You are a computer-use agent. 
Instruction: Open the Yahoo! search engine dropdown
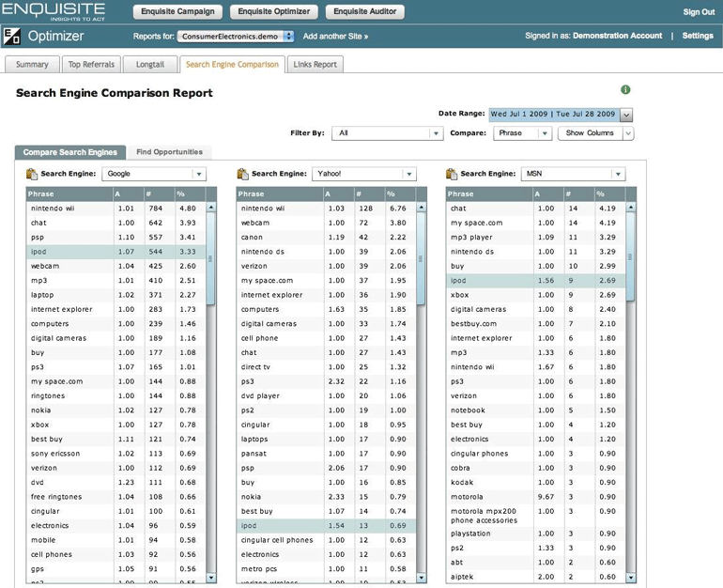[363, 174]
